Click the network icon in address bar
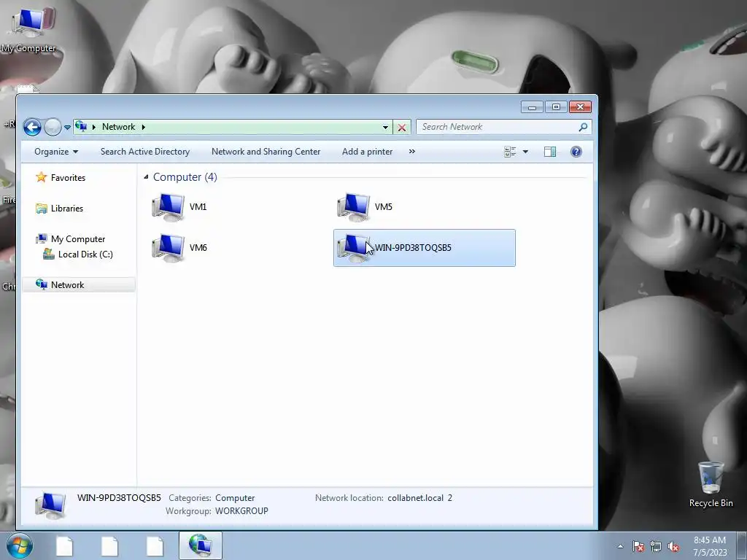Viewport: 747px width, 560px height. point(81,127)
